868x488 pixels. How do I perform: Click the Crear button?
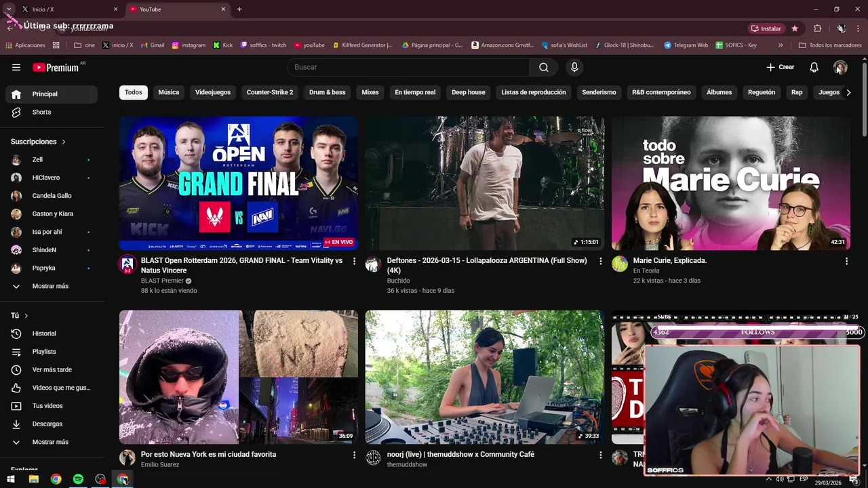[x=781, y=67]
